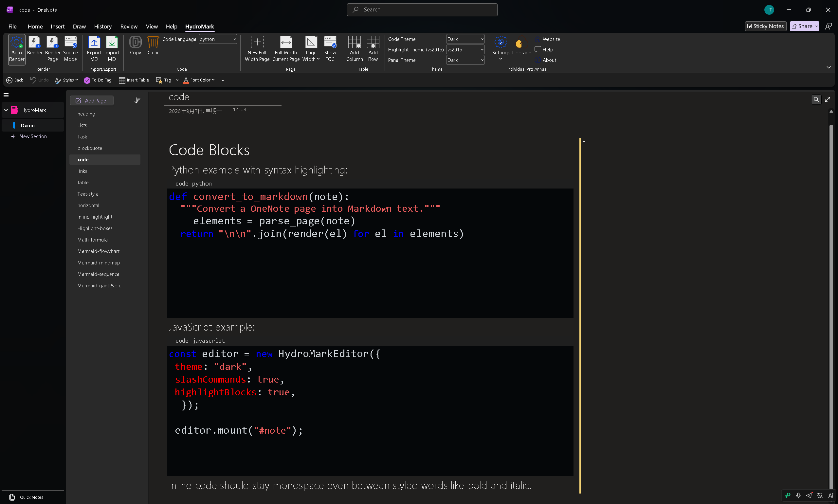Click the Help link in ribbon
This screenshot has height=504, width=838.
point(544,50)
